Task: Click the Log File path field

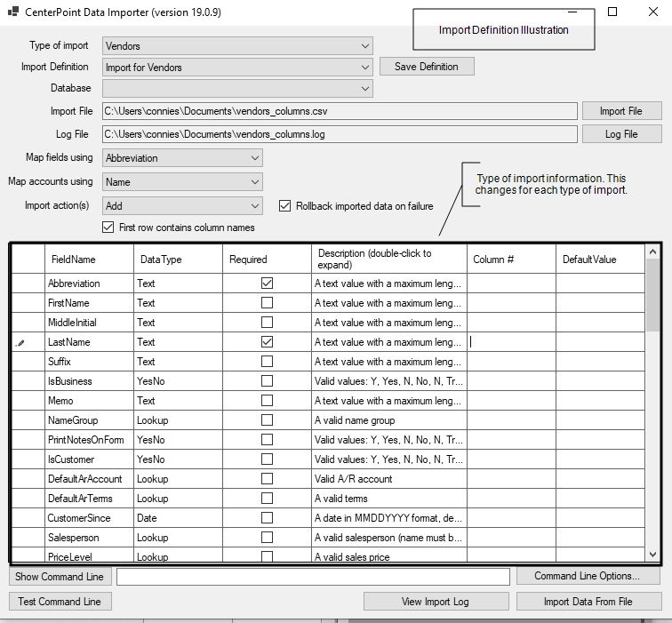Action: tap(340, 134)
